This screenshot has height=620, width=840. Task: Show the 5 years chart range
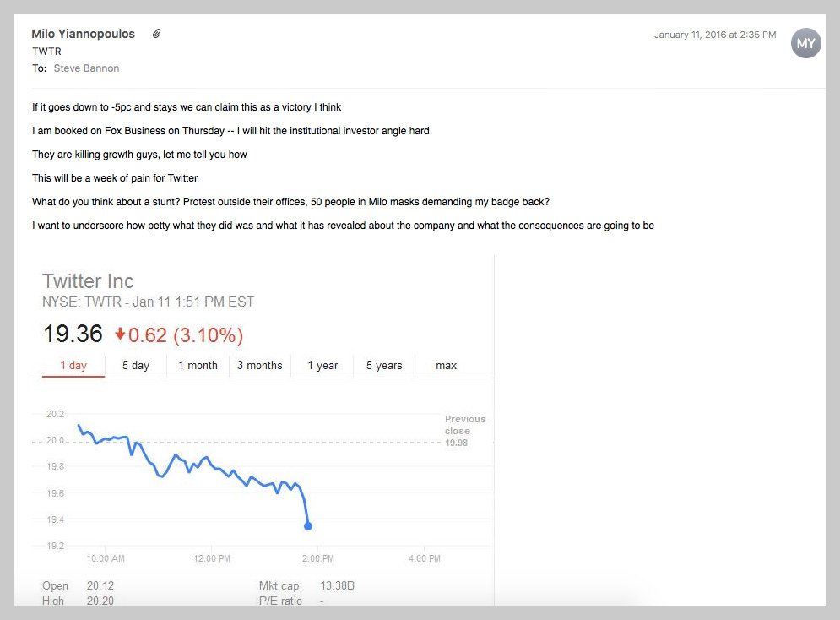[384, 366]
